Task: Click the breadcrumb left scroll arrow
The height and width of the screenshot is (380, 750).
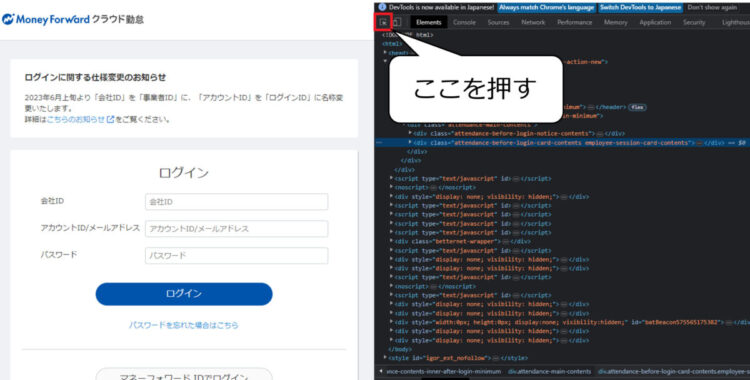Action: point(381,371)
